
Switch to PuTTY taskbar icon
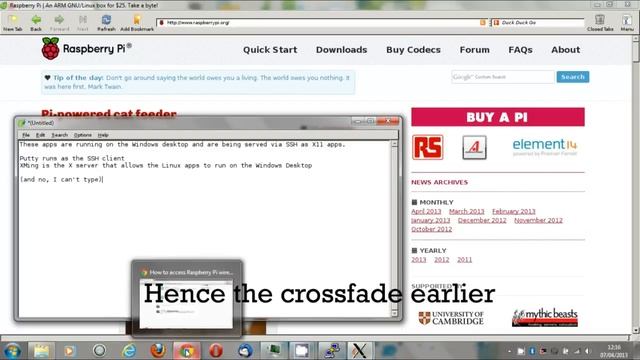(331, 351)
